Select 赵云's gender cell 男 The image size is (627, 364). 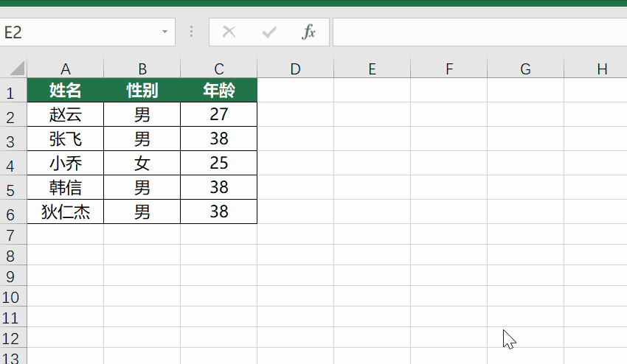[142, 115]
